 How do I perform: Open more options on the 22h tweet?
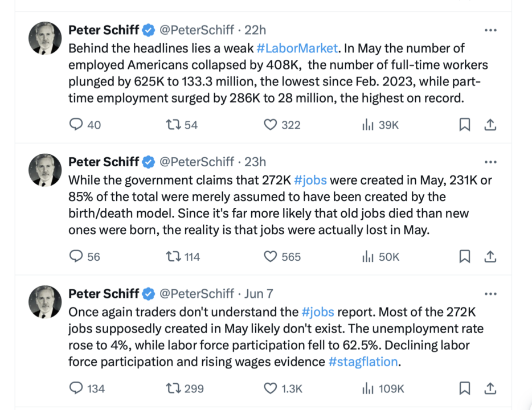pos(490,30)
